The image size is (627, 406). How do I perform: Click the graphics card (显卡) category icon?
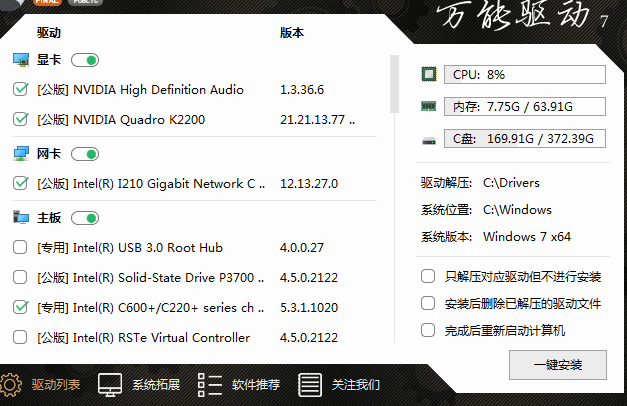click(x=21, y=60)
